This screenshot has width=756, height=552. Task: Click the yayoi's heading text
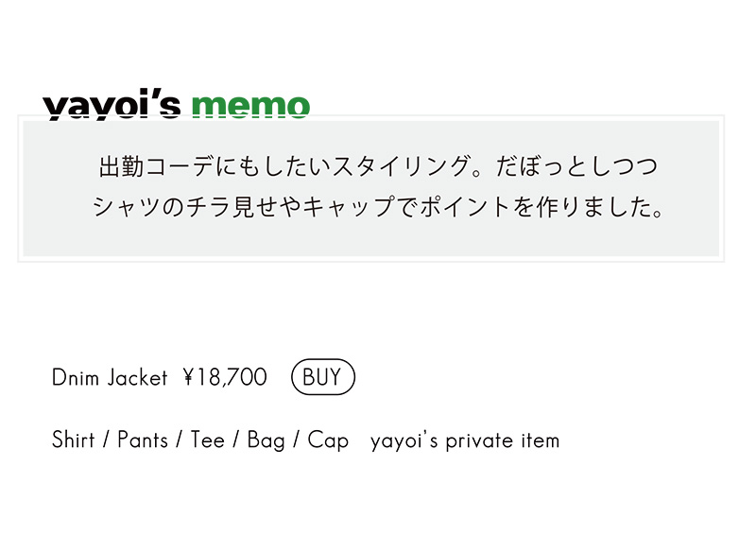[x=112, y=107]
